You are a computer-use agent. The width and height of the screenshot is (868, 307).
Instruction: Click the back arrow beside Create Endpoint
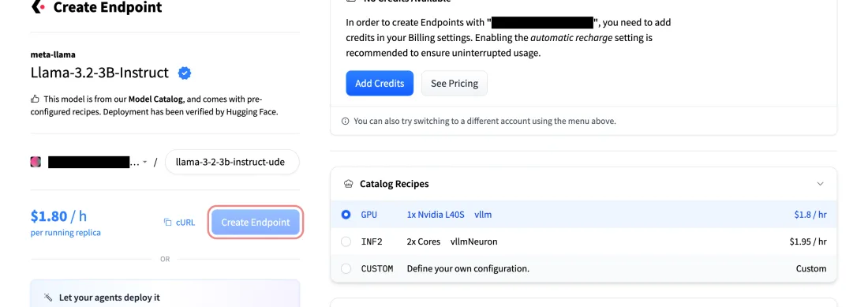point(38,6)
